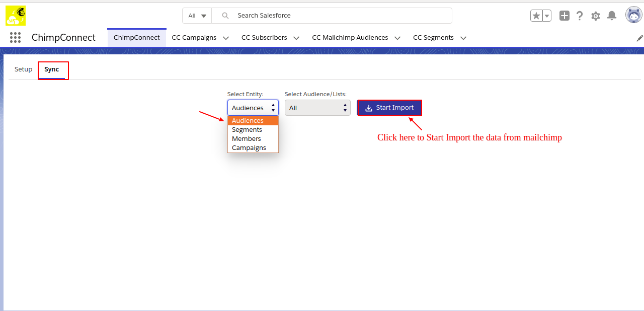View notifications bell icon
This screenshot has width=644, height=311.
click(x=612, y=16)
